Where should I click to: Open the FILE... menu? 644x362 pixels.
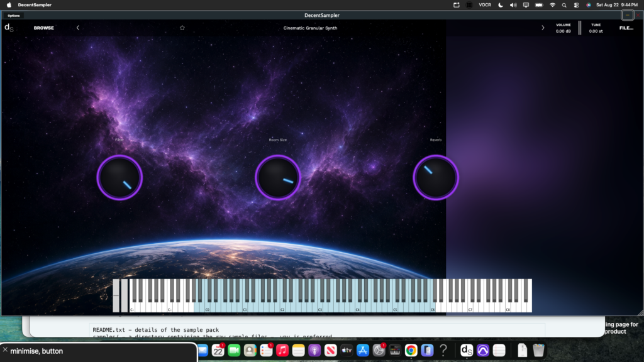coord(626,28)
